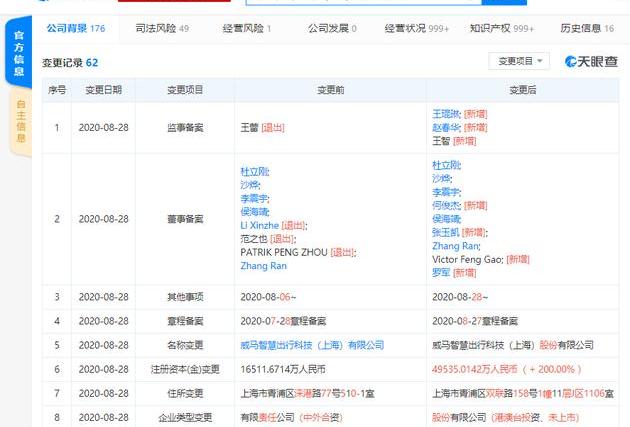630x427 pixels.
Task: Switch to the 历史信息 tab
Action: (588, 29)
